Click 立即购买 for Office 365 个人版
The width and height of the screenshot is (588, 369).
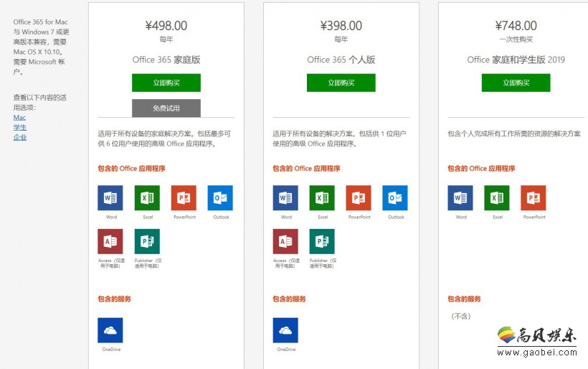point(341,83)
